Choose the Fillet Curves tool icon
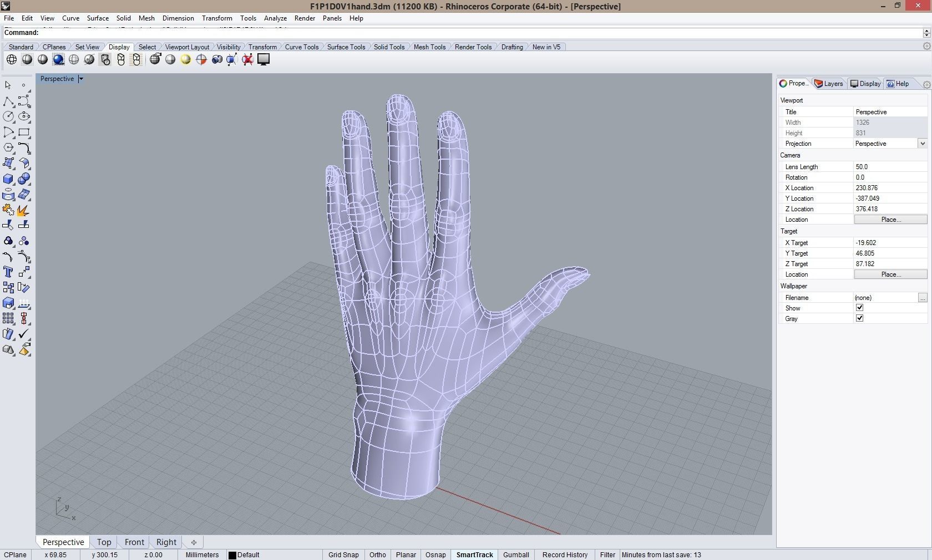 coord(24,147)
